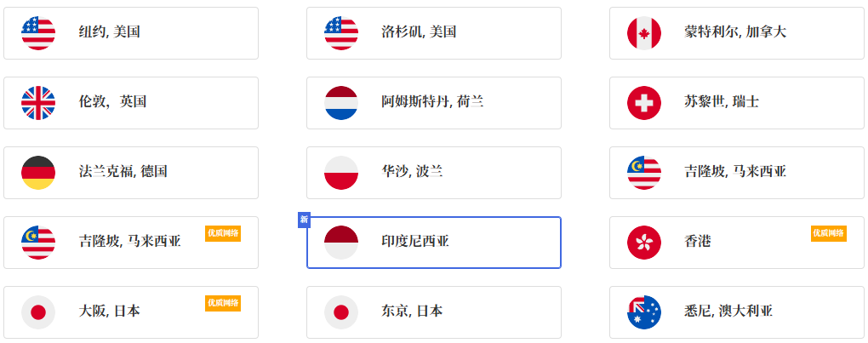Click the Canada flag for 蒙特利尔
Image resolution: width=868 pixels, height=343 pixels.
(644, 33)
